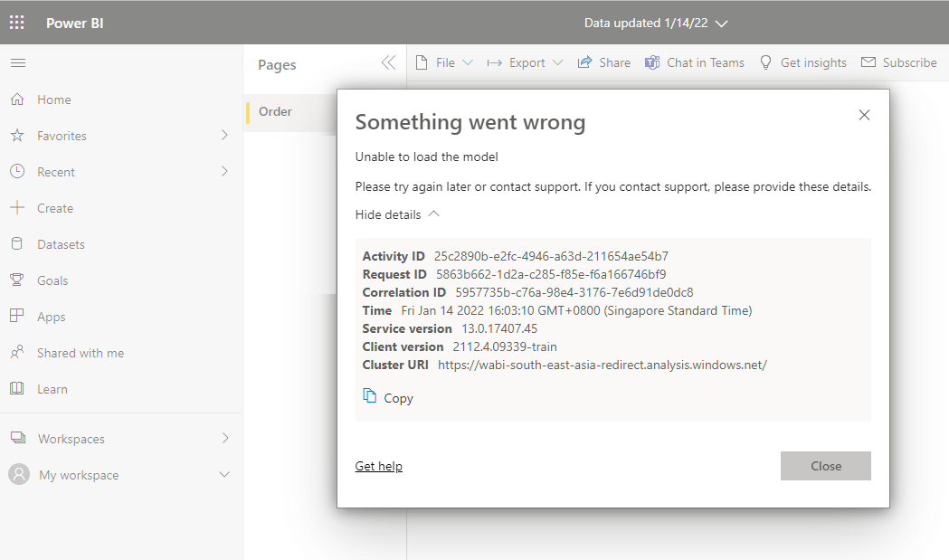Open the Export menu dropdown arrow
Screen dimensions: 949x560
[558, 62]
